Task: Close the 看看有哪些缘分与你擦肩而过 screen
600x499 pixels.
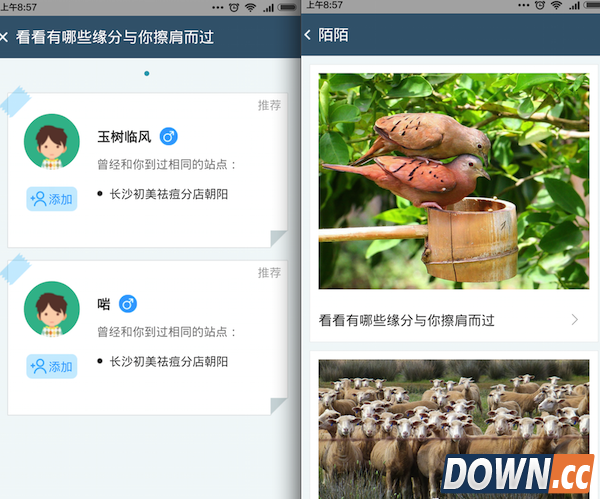Action: click(3, 37)
